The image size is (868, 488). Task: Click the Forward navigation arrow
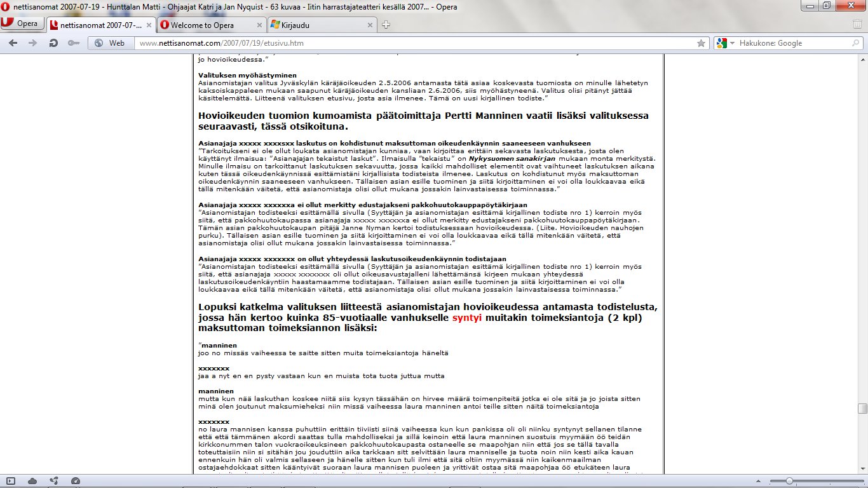tap(33, 43)
